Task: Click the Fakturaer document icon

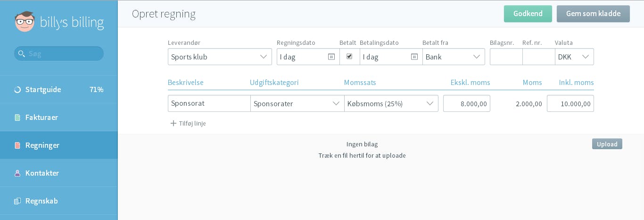Action: tap(17, 118)
